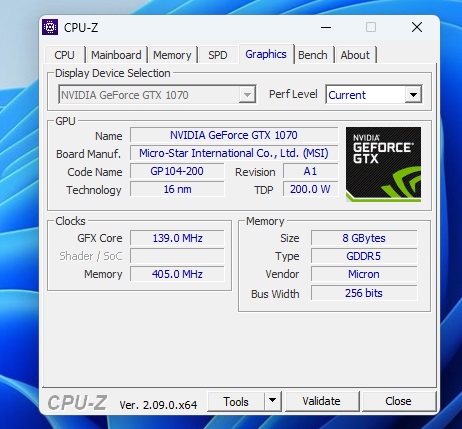Click the greyed-out maximize button
Screen dimensions: 462x429
pos(371,27)
